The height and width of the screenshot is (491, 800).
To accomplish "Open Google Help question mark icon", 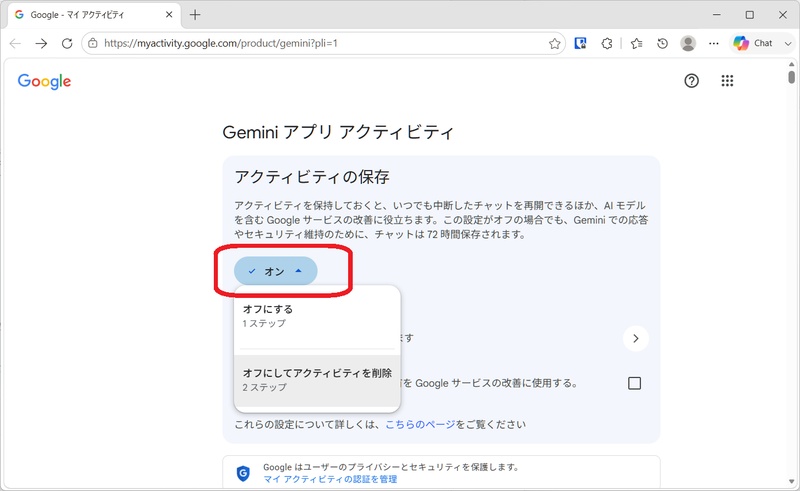I will [691, 81].
